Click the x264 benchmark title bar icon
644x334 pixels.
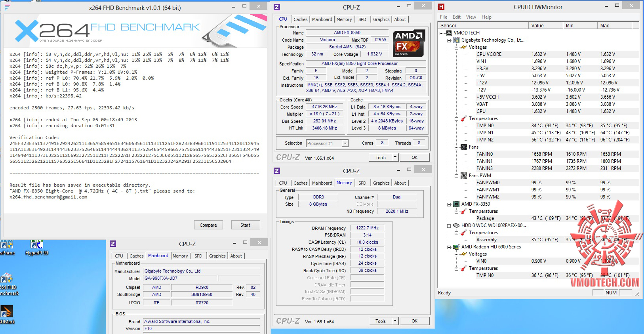tap(7, 7)
